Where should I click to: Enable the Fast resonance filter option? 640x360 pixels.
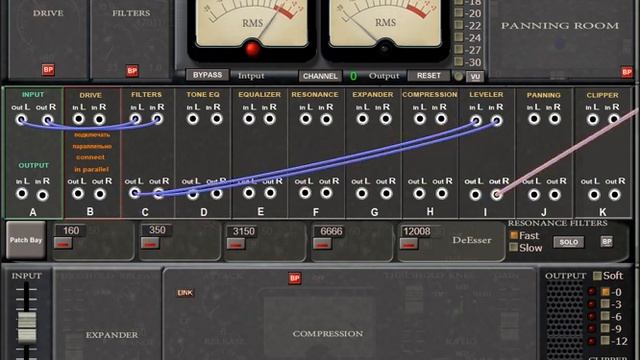pyautogui.click(x=514, y=236)
